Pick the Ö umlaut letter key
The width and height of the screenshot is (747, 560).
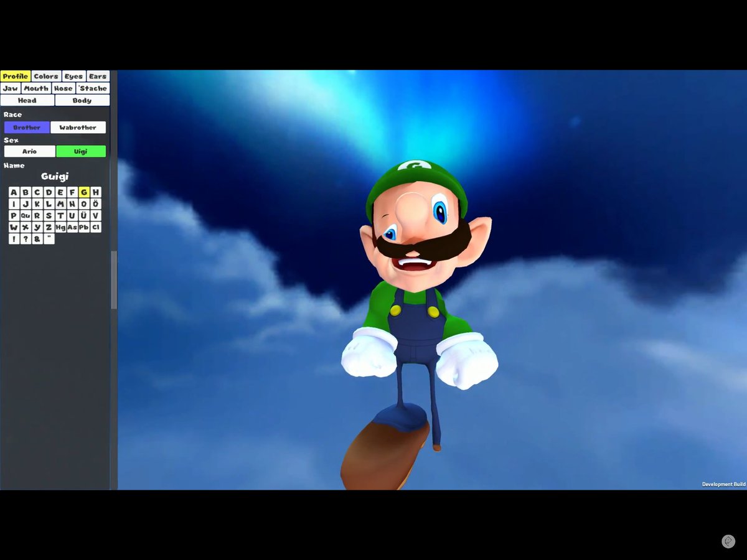(x=95, y=204)
